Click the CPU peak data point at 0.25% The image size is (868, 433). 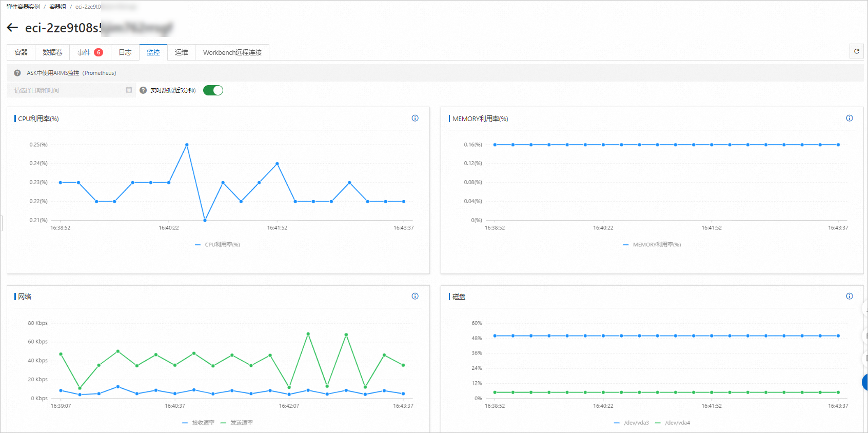click(187, 145)
